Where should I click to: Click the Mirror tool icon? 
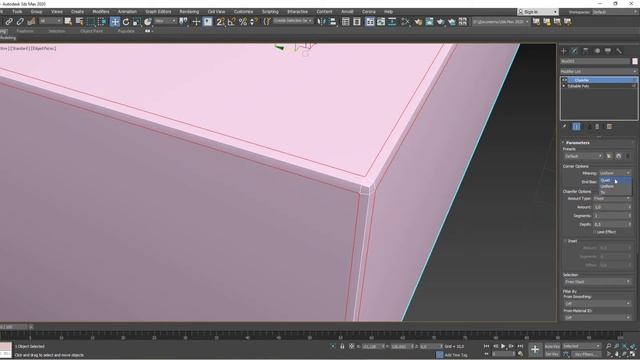tap(322, 22)
